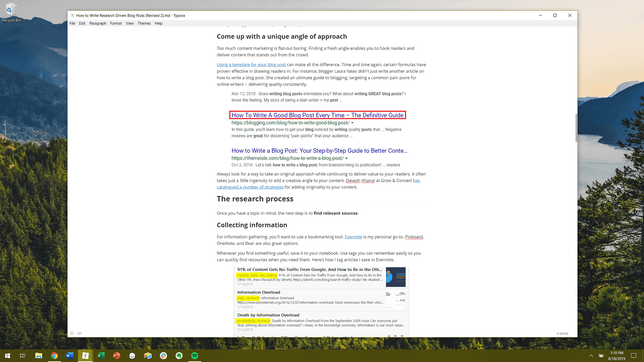Viewport: 644px width, 362px height.
Task: Select the Evernote tagged notes screenshot image
Action: [x=321, y=302]
